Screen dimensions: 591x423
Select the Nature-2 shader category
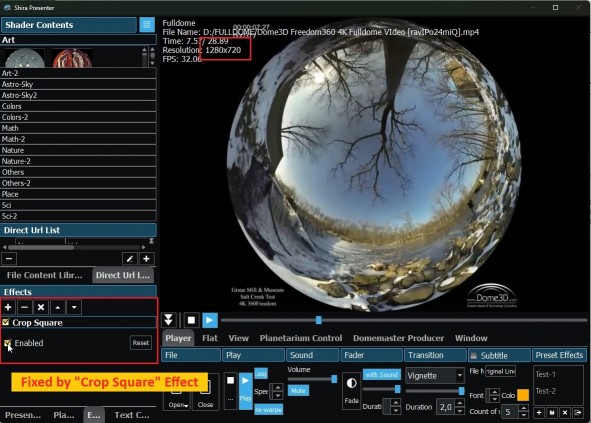78,161
